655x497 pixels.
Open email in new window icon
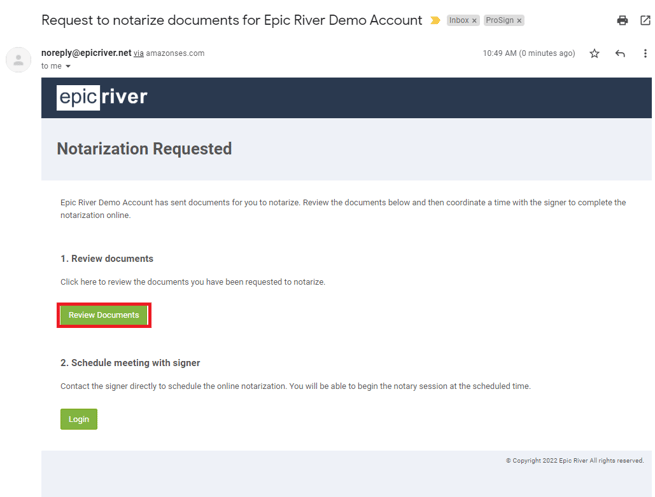[x=645, y=20]
